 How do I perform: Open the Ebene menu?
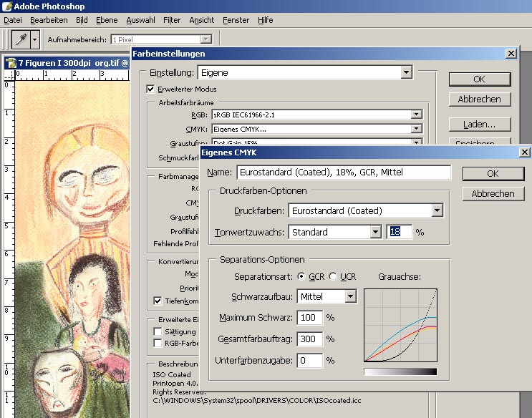107,20
